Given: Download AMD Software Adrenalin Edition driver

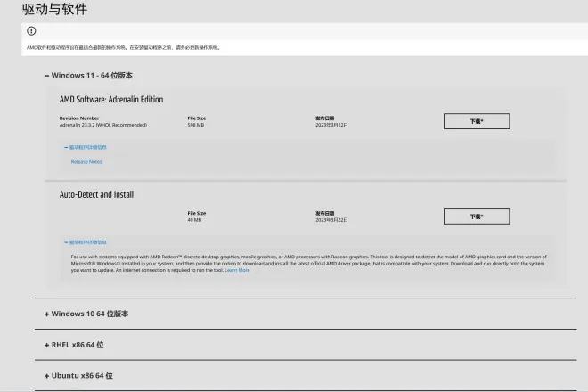Looking at the screenshot, I should pyautogui.click(x=477, y=121).
